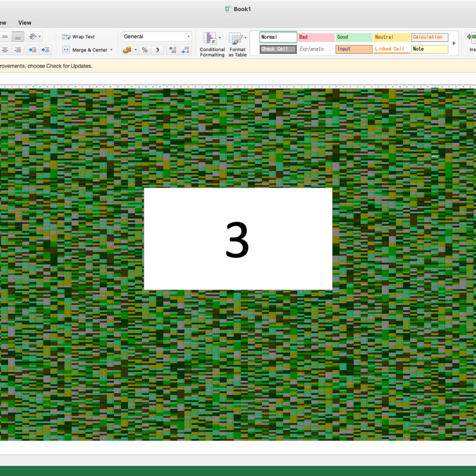
Task: Toggle bottom vertical alignment
Action: click(18, 37)
